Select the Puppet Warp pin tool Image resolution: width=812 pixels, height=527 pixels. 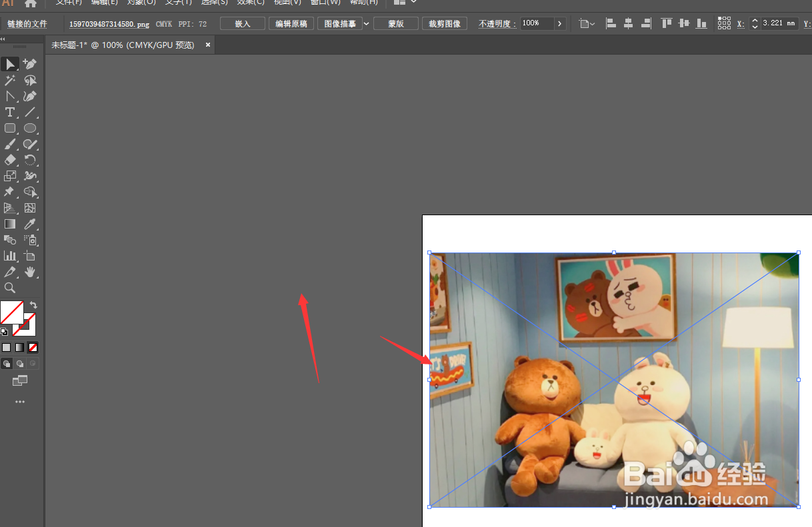coord(10,192)
